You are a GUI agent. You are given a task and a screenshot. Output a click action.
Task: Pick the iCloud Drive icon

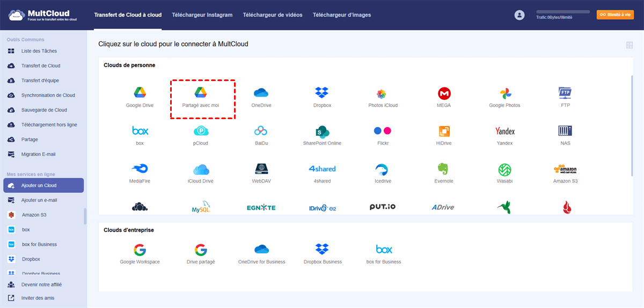201,169
